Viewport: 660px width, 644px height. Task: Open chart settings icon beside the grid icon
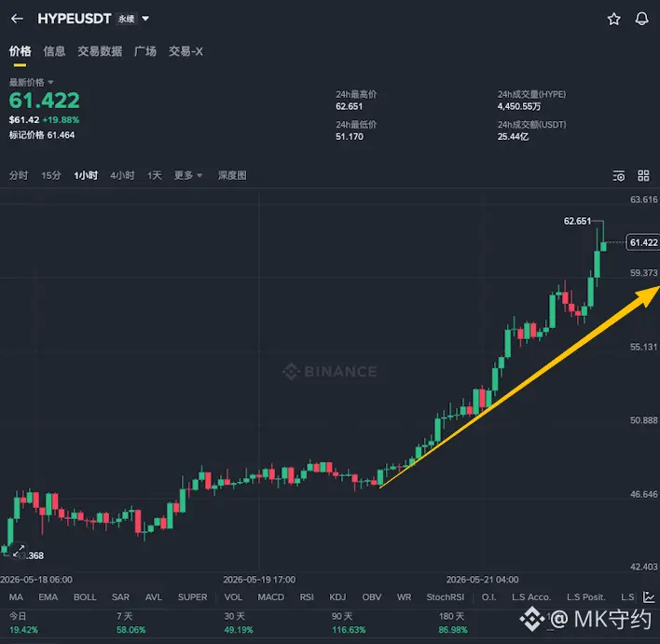619,175
